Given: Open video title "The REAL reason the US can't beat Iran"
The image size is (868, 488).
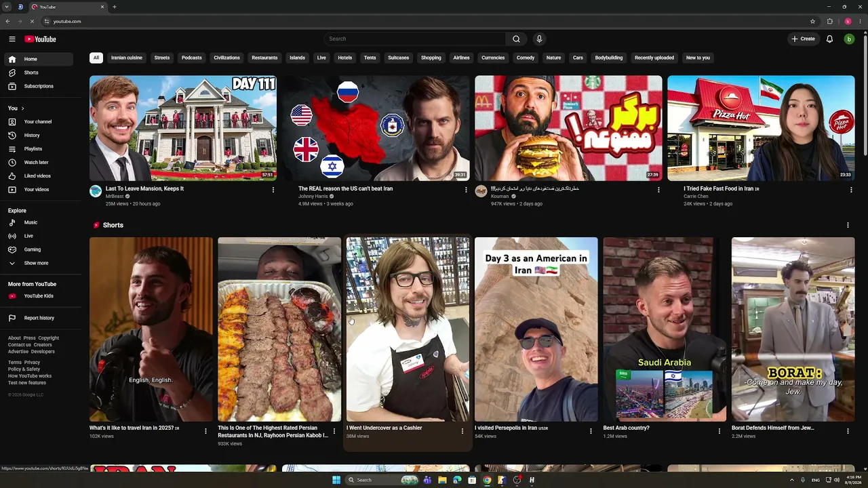Looking at the screenshot, I should tap(345, 188).
